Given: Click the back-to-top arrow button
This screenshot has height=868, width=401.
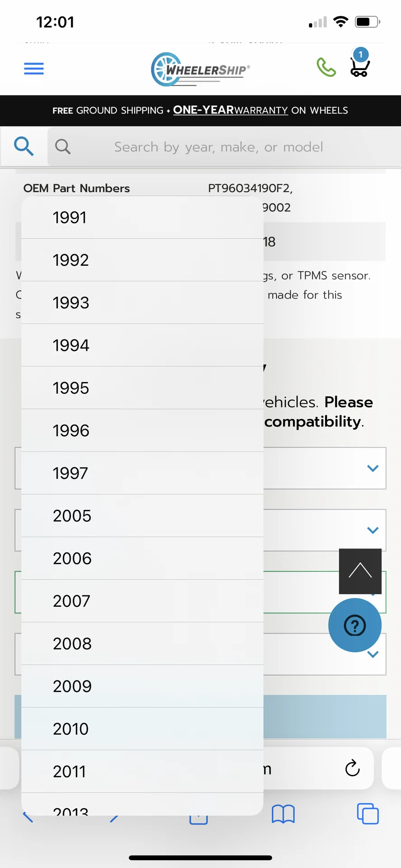Looking at the screenshot, I should 360,571.
